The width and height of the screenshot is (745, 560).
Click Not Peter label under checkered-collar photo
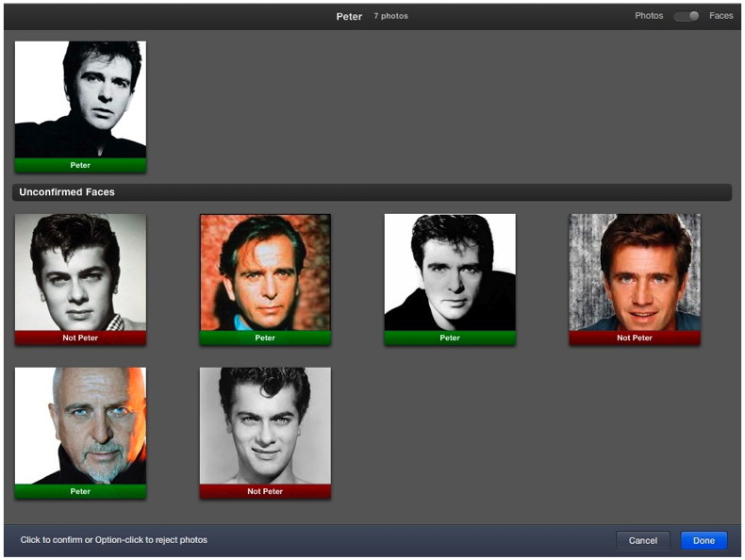click(80, 338)
